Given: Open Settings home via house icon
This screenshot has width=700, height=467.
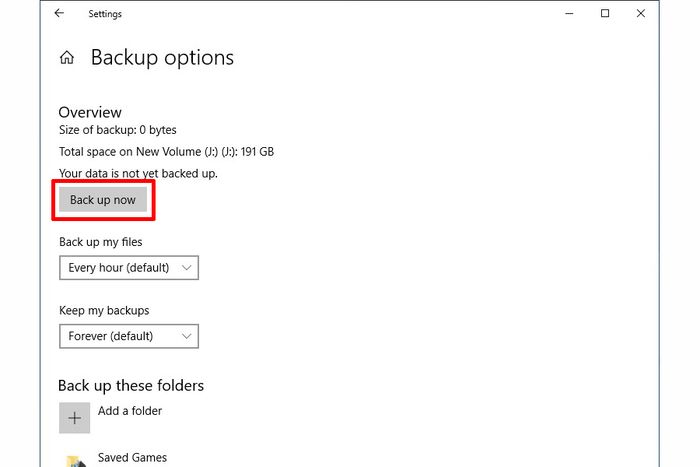Looking at the screenshot, I should pos(67,57).
